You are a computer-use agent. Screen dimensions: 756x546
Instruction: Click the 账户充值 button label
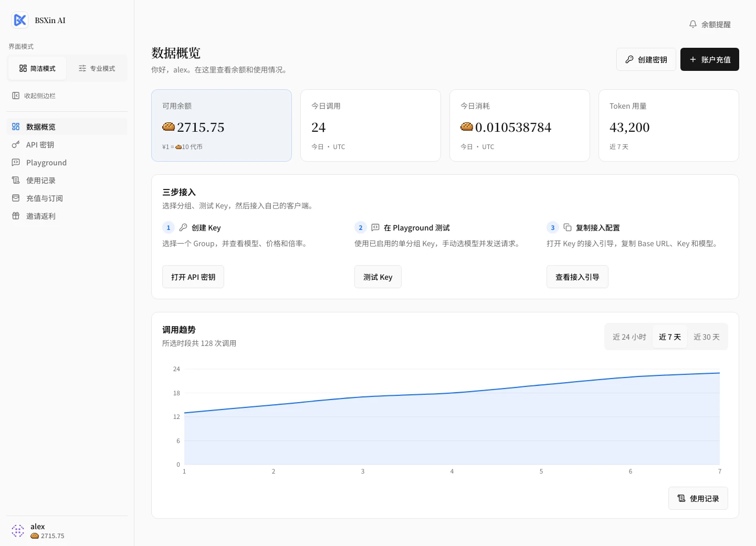coord(716,60)
